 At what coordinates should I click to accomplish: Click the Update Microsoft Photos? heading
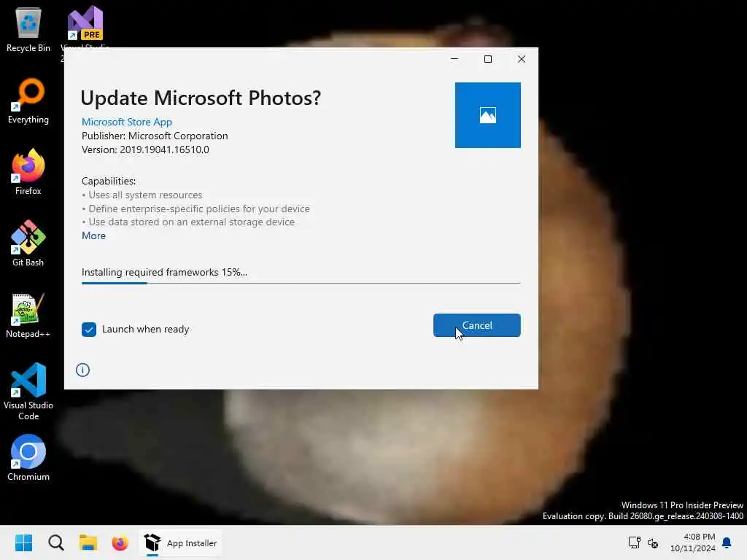tap(201, 98)
